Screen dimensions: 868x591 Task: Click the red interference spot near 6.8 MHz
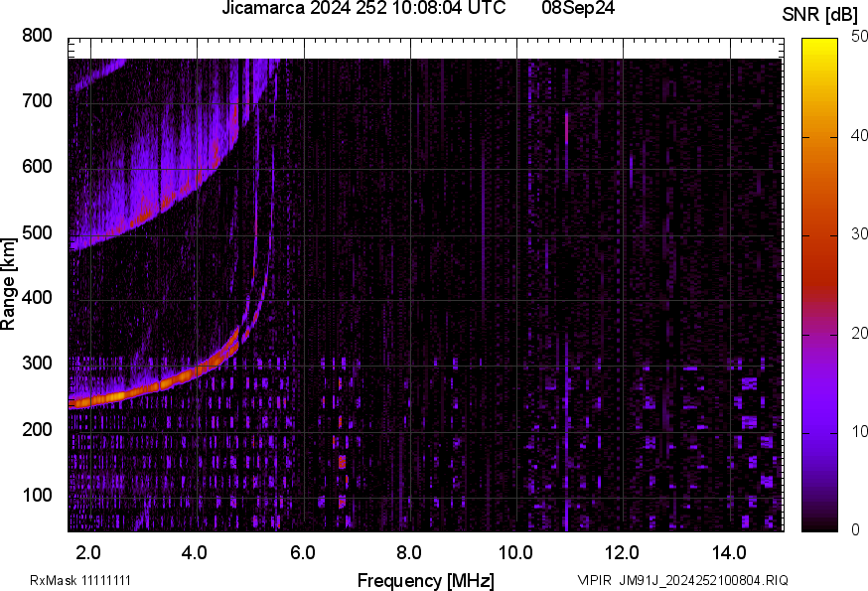[x=342, y=462]
